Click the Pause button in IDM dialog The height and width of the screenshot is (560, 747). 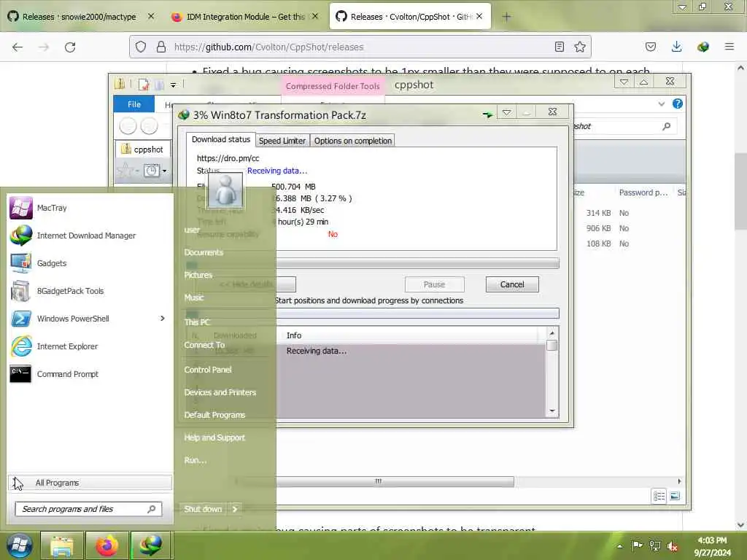pos(434,284)
